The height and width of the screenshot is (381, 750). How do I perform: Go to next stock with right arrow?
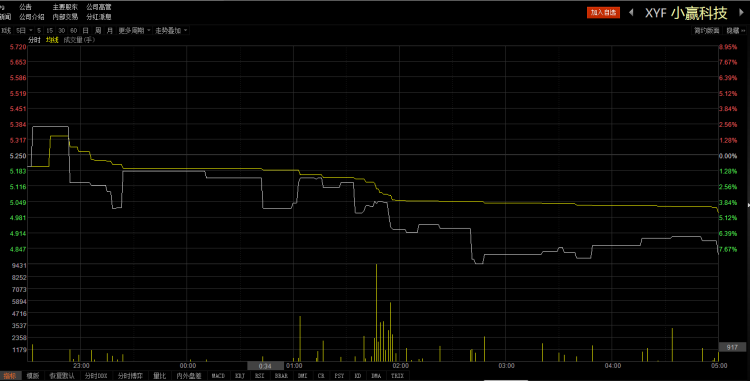[742, 12]
